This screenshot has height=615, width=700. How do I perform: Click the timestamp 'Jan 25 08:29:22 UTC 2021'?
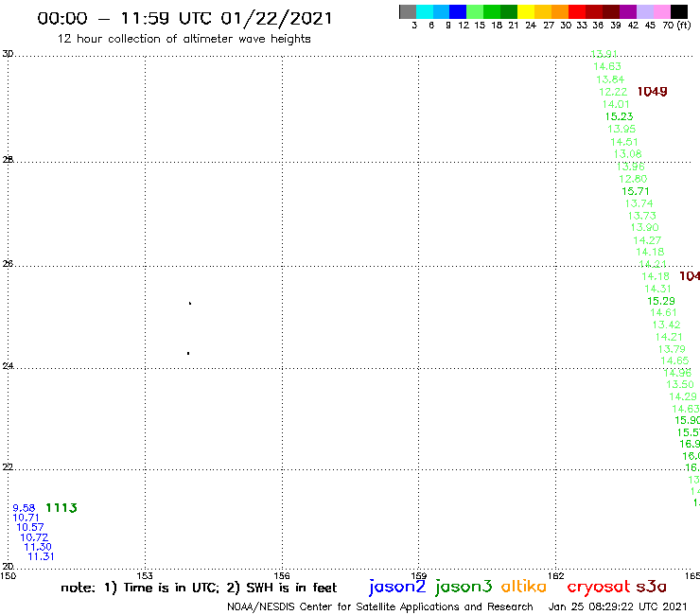click(x=618, y=607)
